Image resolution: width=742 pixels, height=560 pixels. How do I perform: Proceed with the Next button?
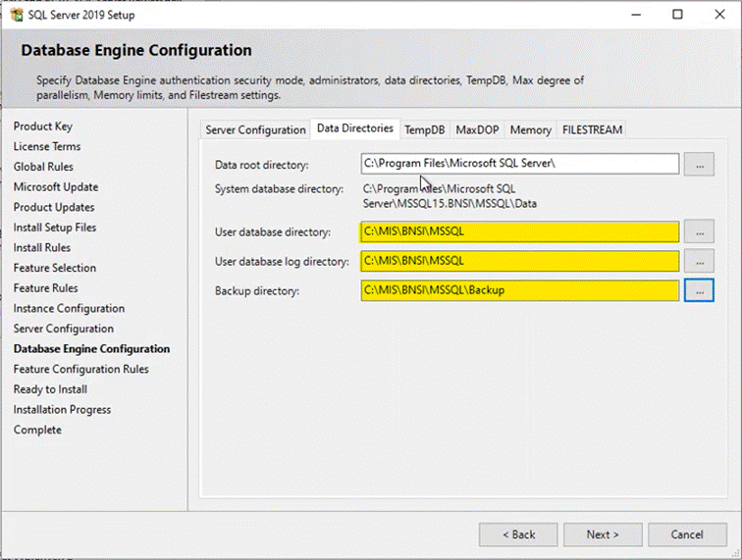tap(603, 535)
